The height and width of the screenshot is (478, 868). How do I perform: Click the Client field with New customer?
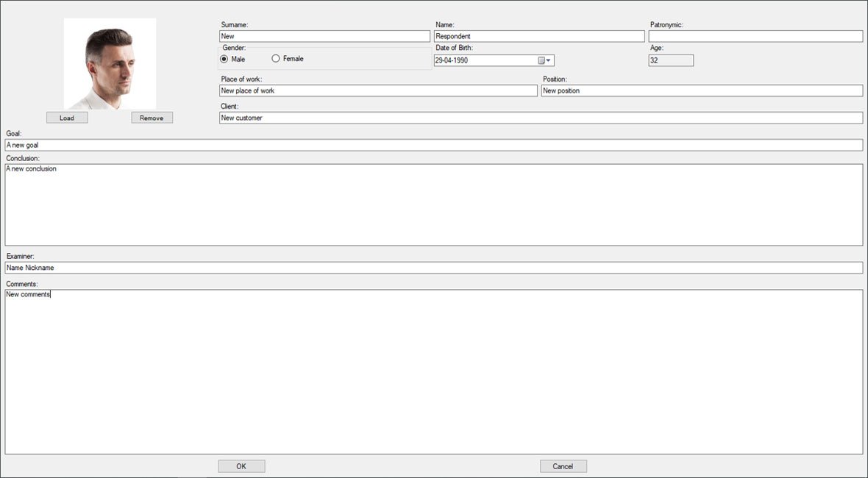541,118
